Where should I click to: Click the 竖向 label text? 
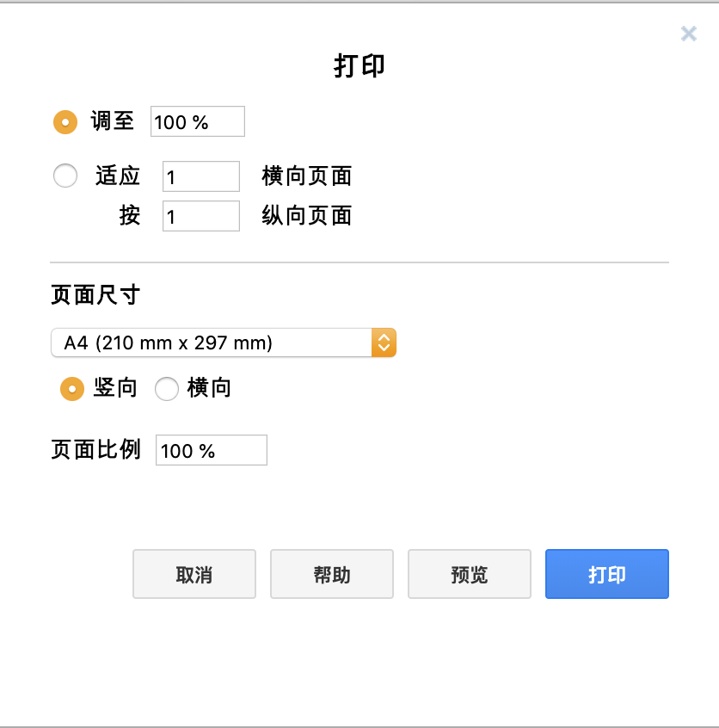point(115,388)
